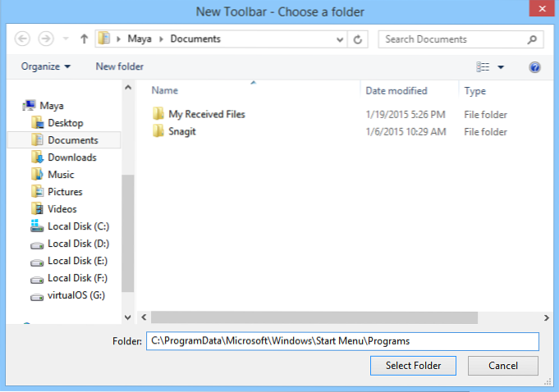Click the navigation pane scroll down arrow

128,317
